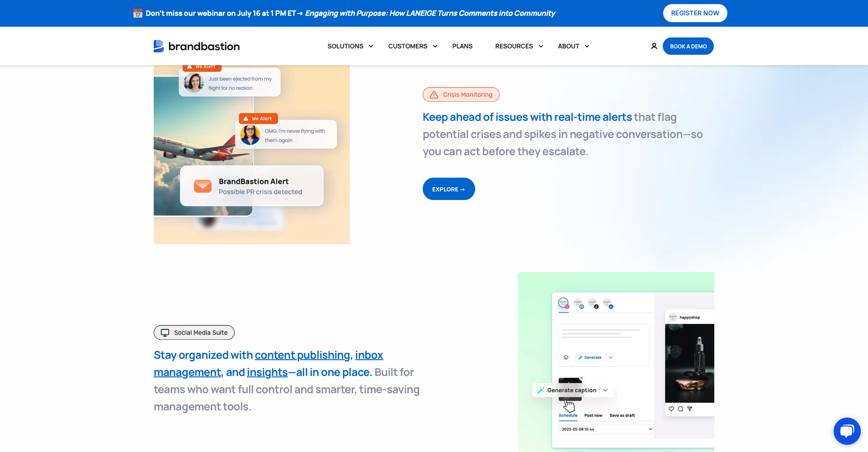Follow the insights link
This screenshot has width=868, height=452.
click(x=267, y=372)
